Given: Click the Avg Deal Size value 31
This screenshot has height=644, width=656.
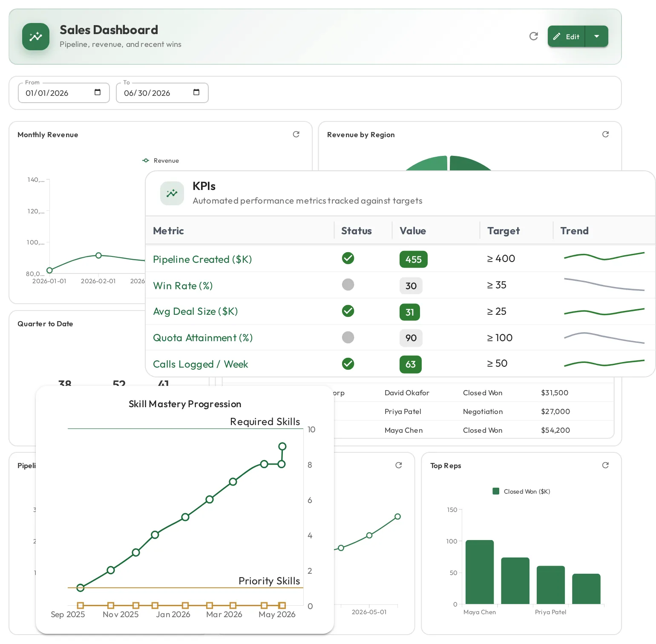Looking at the screenshot, I should [x=410, y=312].
